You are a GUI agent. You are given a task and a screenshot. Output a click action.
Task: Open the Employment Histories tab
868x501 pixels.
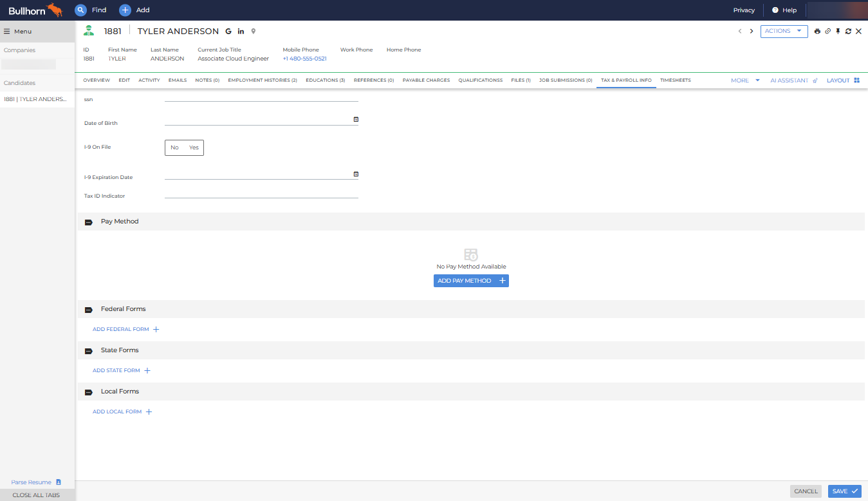pos(262,80)
